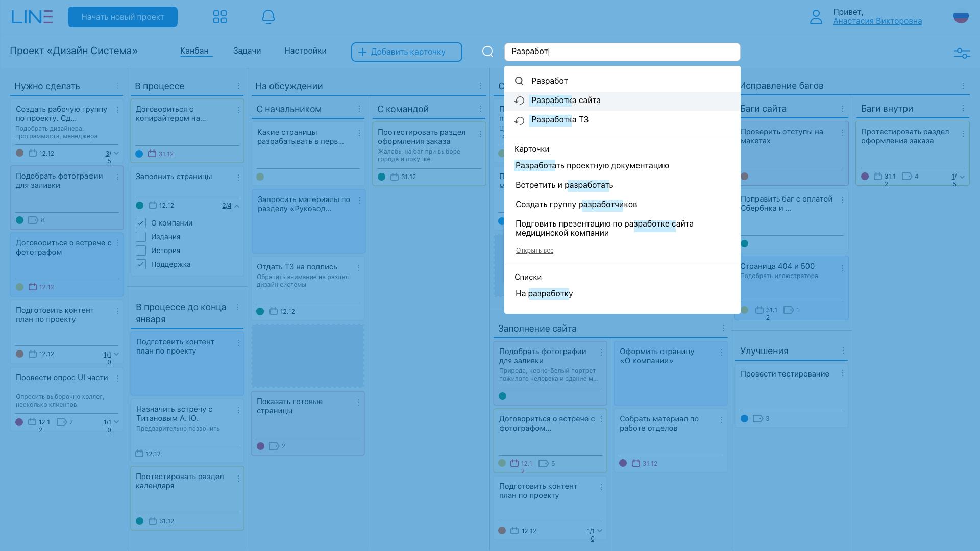980x551 pixels.
Task: Check the «Издания» checkbox
Action: click(141, 237)
